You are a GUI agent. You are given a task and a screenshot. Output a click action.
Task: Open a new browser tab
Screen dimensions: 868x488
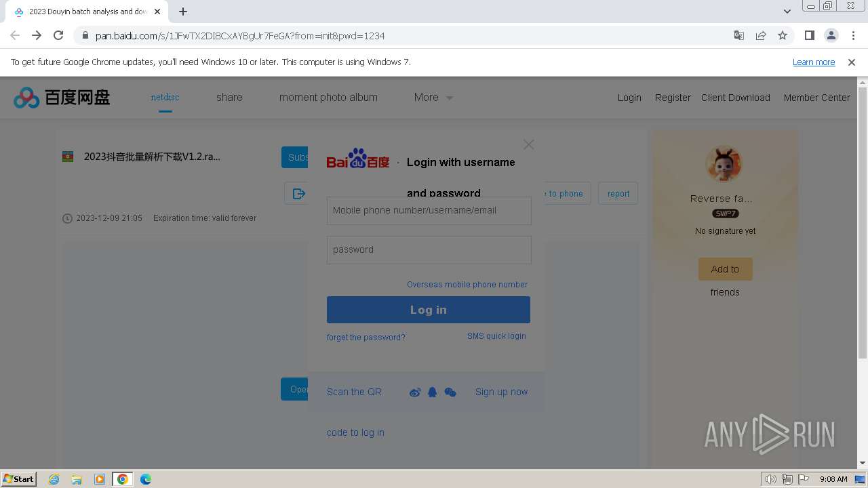point(183,12)
